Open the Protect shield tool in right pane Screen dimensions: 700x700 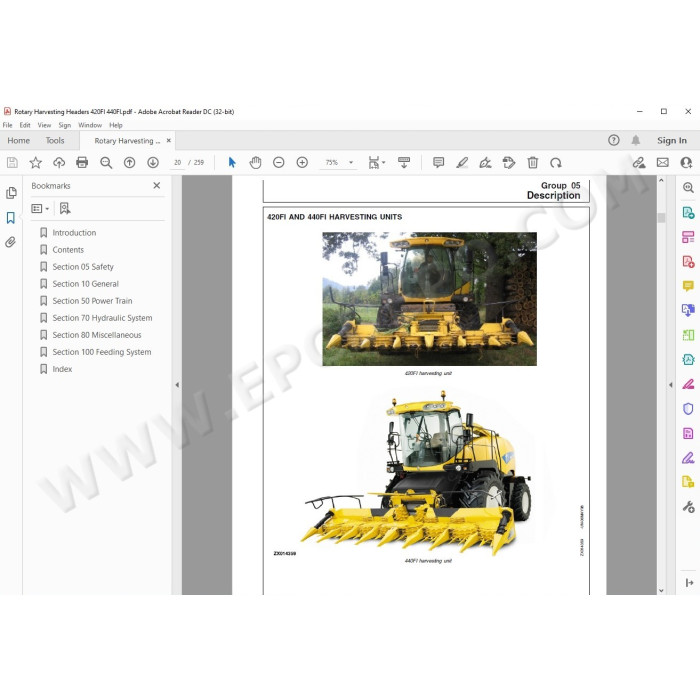pyautogui.click(x=688, y=408)
